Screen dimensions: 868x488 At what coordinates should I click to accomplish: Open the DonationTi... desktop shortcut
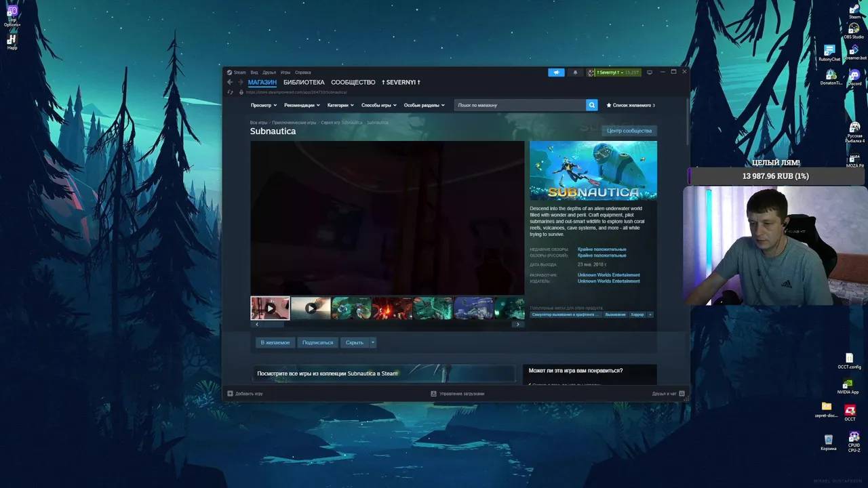coord(831,77)
